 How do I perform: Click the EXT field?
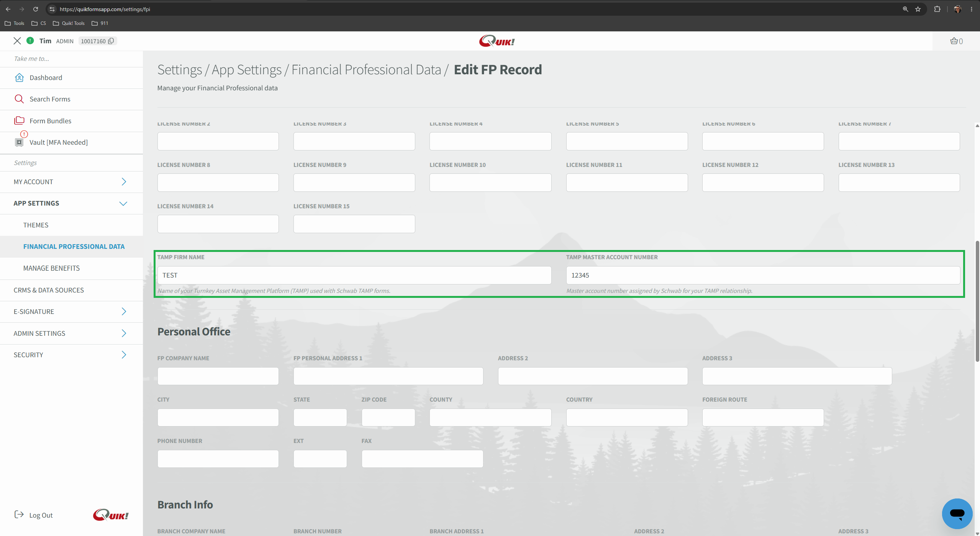coord(320,459)
